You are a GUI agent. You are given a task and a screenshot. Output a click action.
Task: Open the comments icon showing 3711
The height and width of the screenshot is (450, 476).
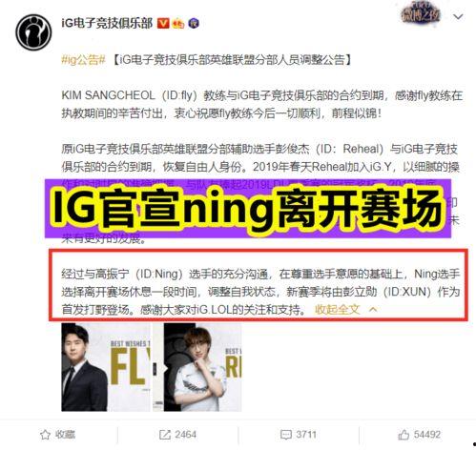(285, 435)
